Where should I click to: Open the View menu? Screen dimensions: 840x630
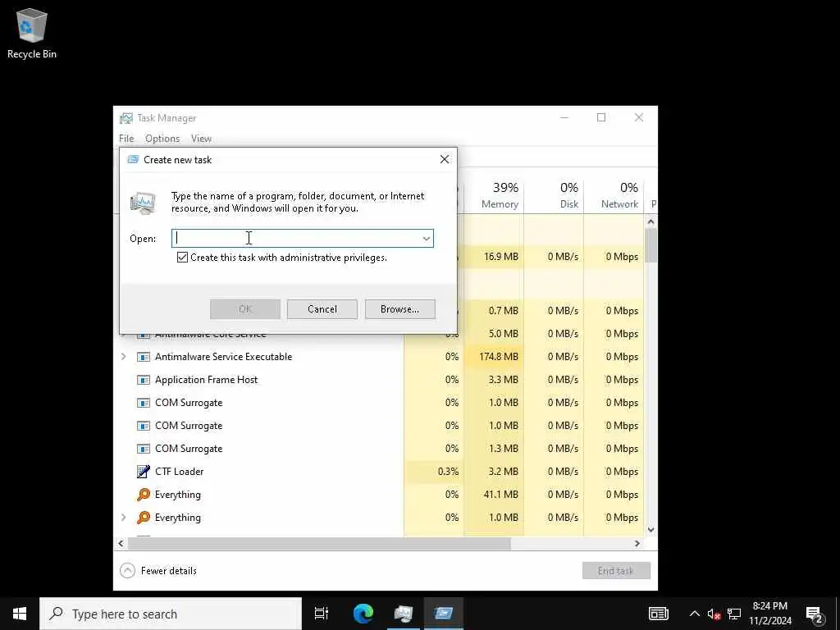(x=202, y=139)
